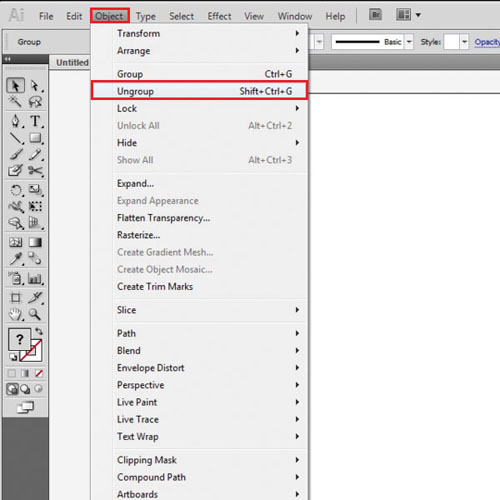Viewport: 500px width, 500px height.
Task: Swap fill and stroke colors arrow
Action: pos(39,331)
